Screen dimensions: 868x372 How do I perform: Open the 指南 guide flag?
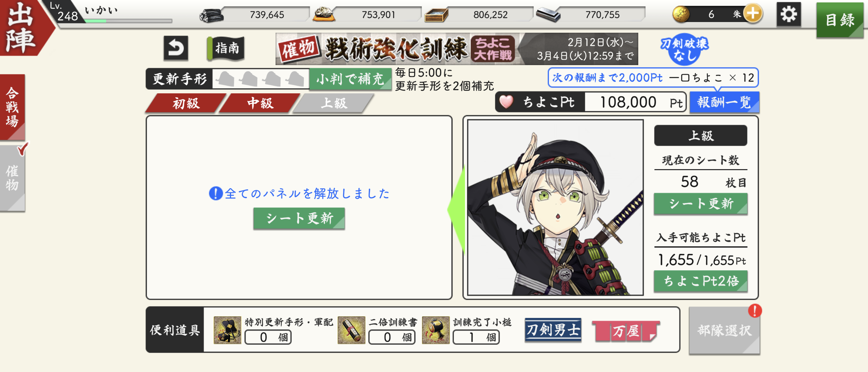[x=226, y=48]
